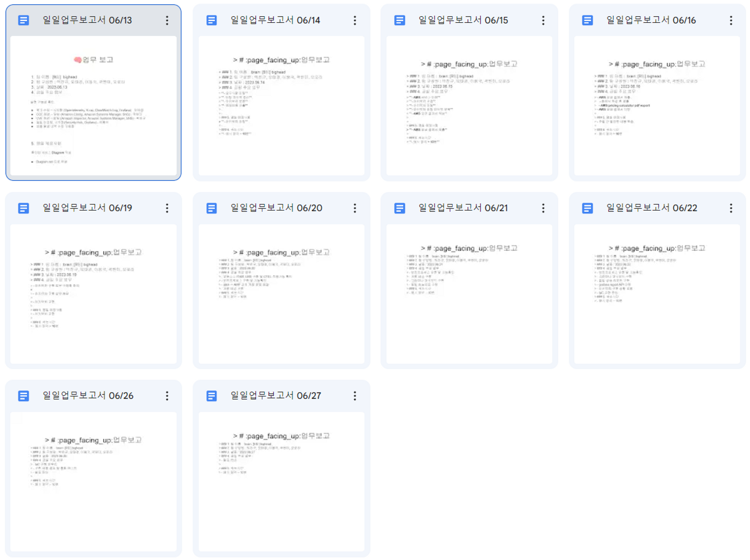Image resolution: width=750 pixels, height=560 pixels.
Task: Open the 일일업무보고서 06/16 document preview
Action: coord(657,106)
